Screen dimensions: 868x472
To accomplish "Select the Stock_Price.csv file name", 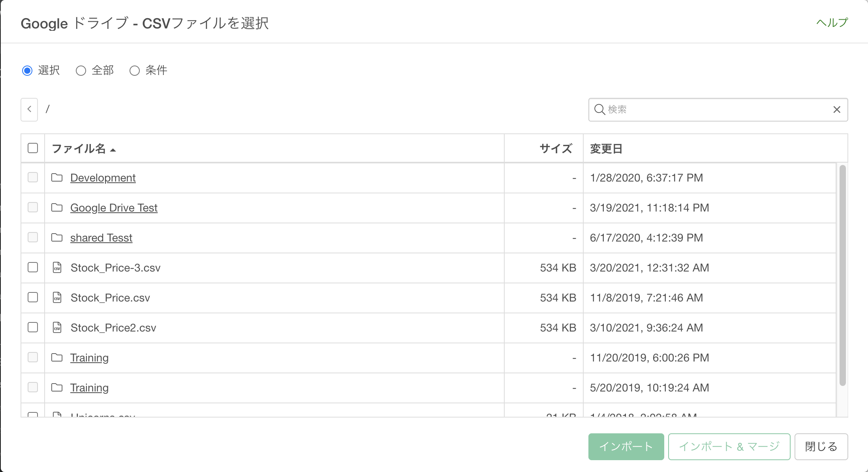I will pyautogui.click(x=110, y=298).
